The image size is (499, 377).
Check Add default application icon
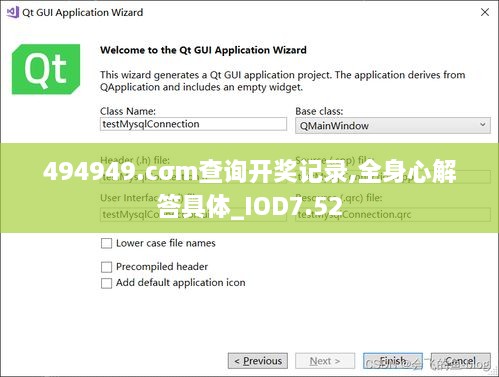tap(106, 283)
